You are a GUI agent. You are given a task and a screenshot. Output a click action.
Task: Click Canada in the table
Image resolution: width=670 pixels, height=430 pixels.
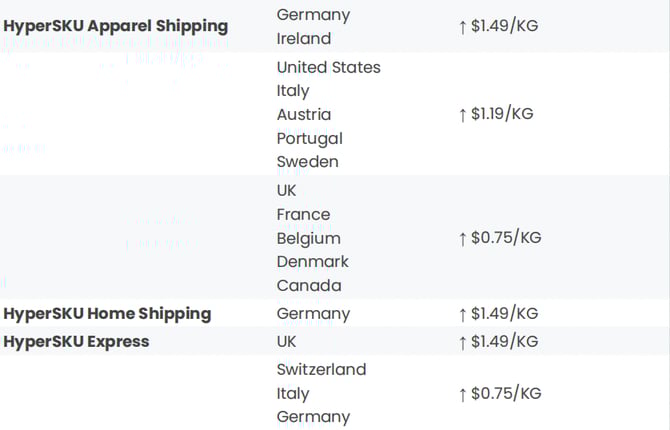point(308,286)
